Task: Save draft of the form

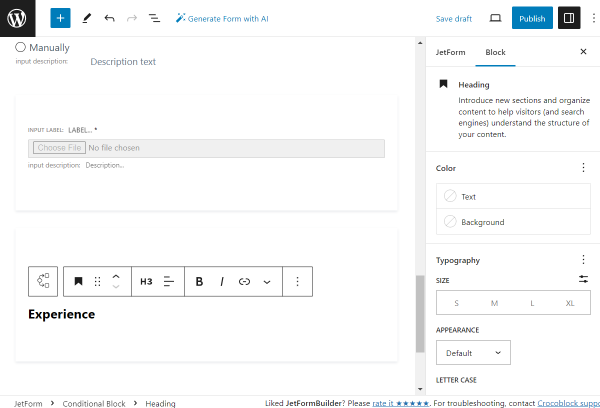Action: (x=454, y=18)
